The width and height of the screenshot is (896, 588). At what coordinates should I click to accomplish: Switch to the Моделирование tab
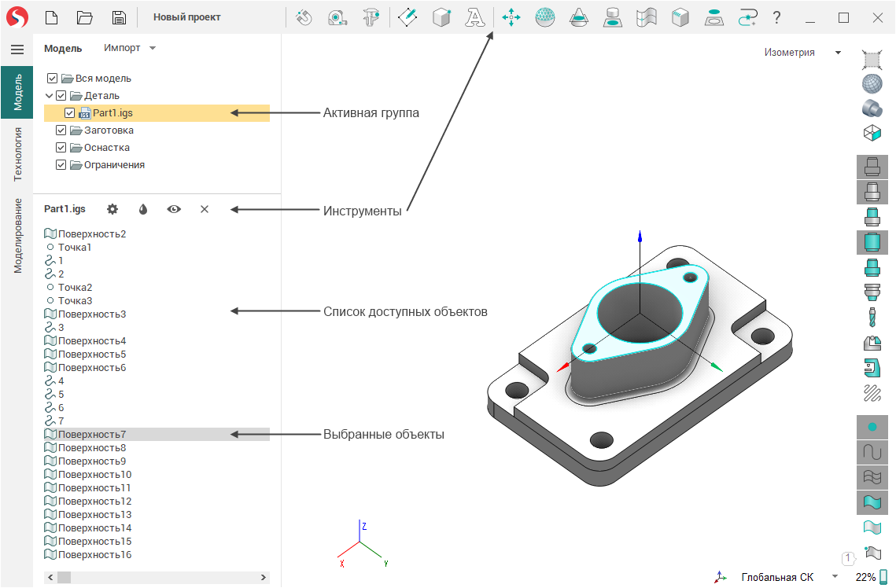[17, 236]
